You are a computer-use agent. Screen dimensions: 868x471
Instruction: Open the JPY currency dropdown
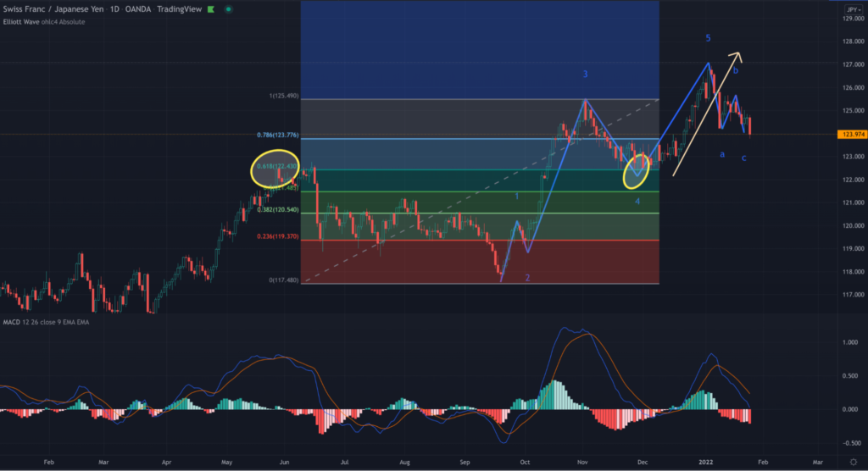click(853, 9)
